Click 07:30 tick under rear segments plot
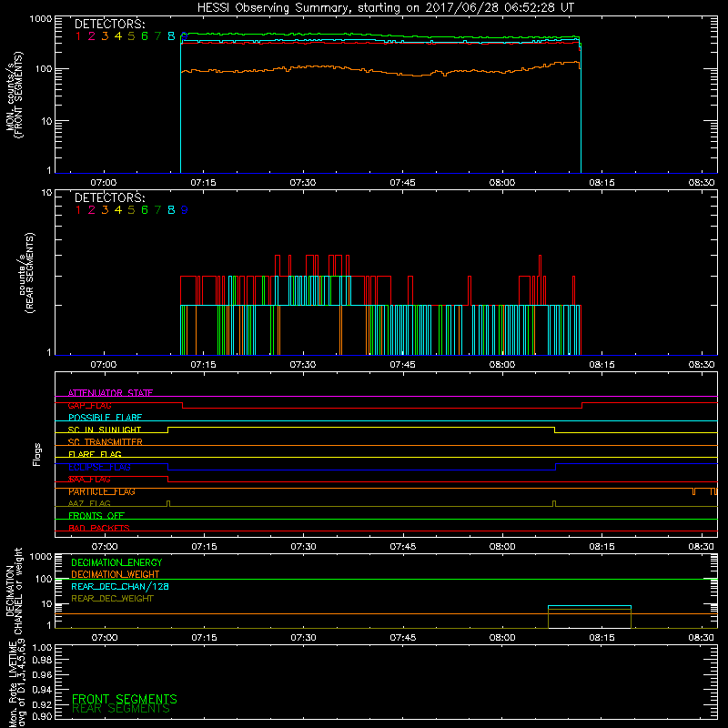 click(303, 365)
